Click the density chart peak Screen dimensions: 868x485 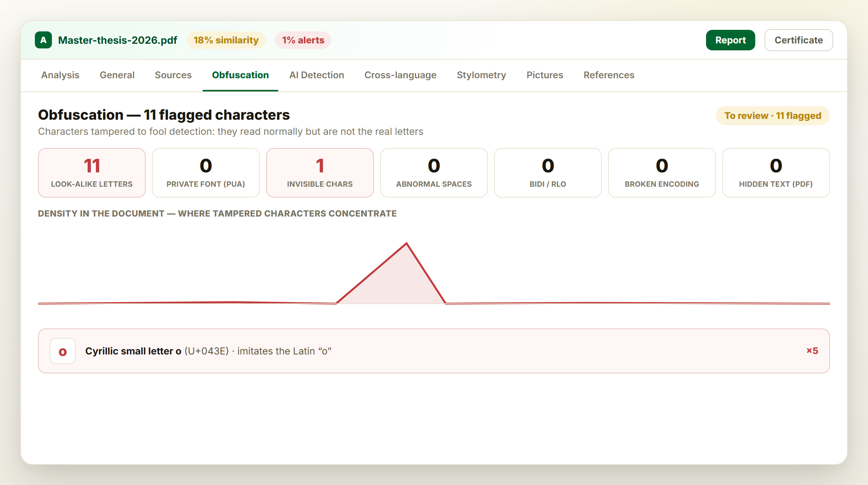point(406,244)
